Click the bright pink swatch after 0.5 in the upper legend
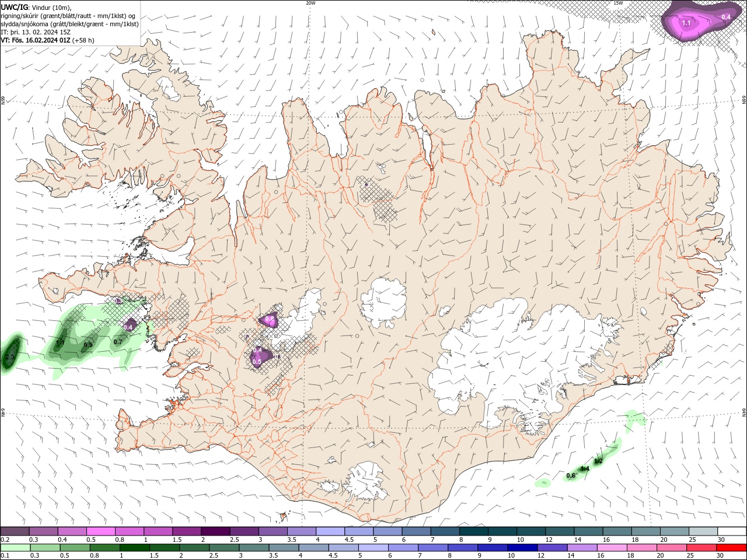This screenshot has width=747, height=560. pyautogui.click(x=100, y=531)
